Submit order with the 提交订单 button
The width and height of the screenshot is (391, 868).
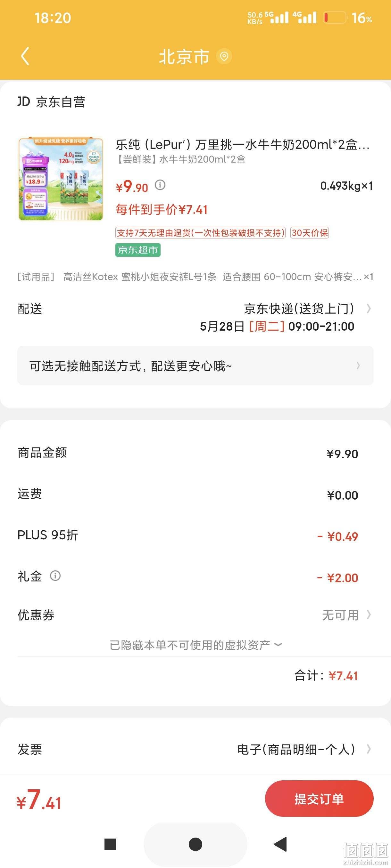point(319,799)
